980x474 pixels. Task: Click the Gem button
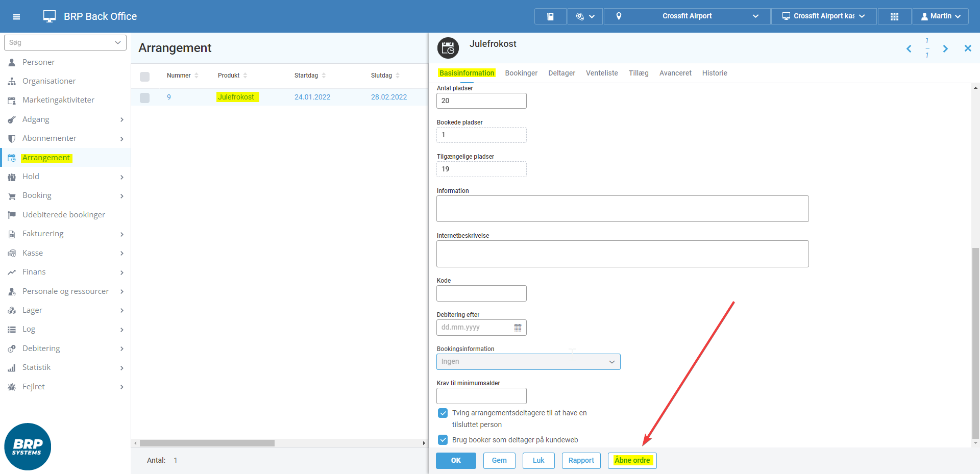pyautogui.click(x=499, y=460)
